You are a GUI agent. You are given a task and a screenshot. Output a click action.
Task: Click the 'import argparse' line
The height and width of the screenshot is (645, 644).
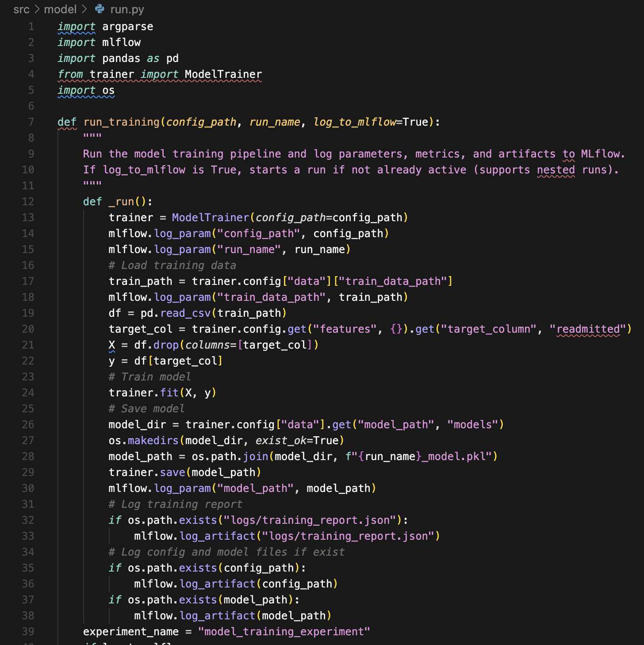coord(105,27)
